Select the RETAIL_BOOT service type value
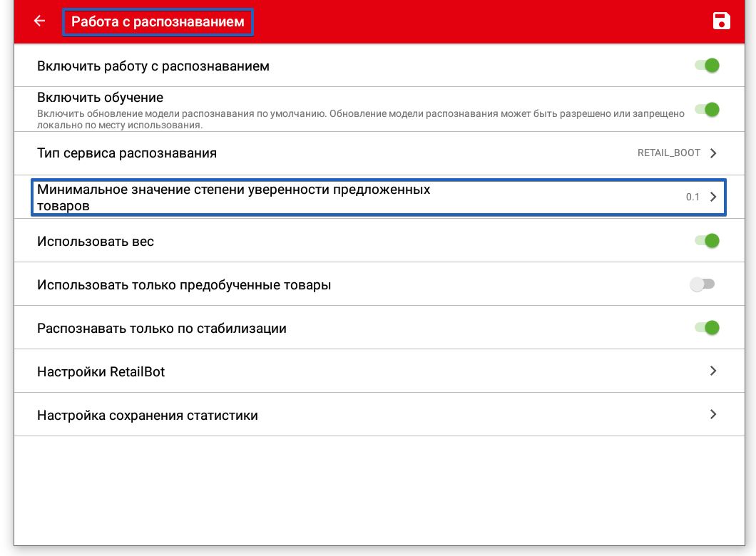 click(668, 153)
